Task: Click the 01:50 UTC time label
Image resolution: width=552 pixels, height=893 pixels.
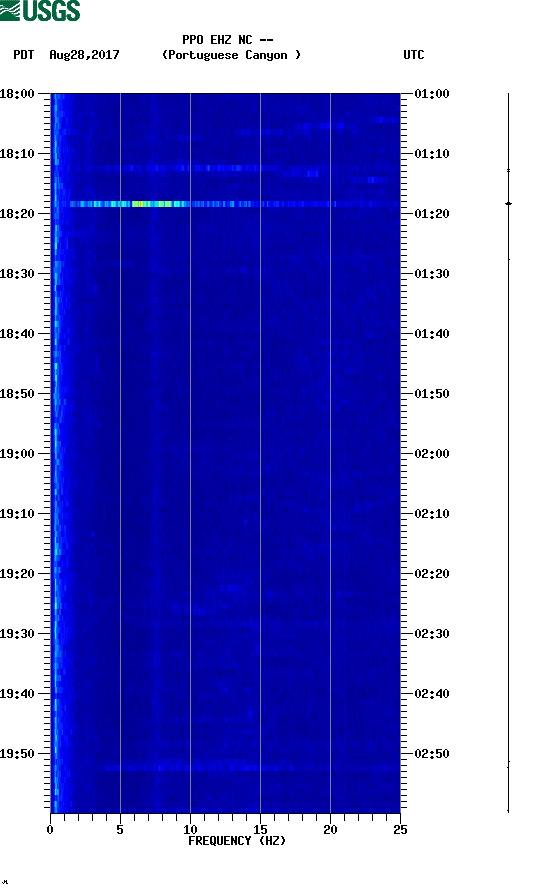Action: point(432,394)
